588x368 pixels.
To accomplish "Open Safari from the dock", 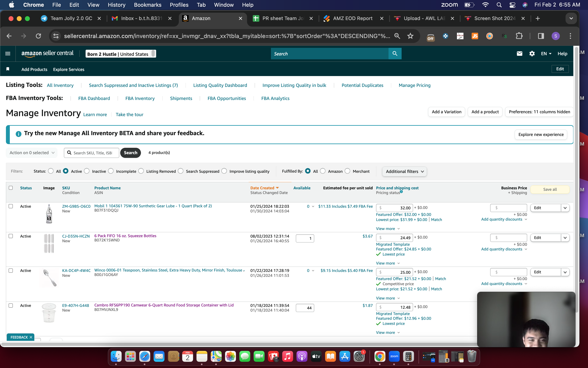I will (145, 357).
